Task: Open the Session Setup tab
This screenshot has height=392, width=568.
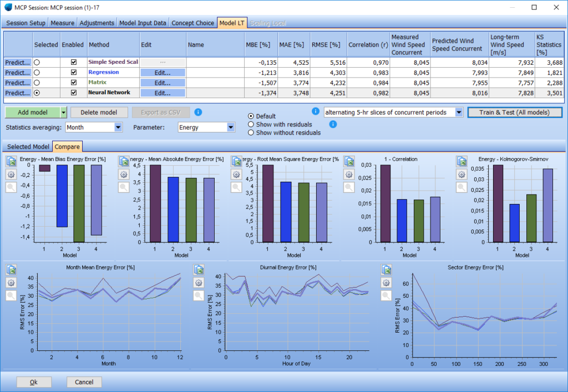Action: [x=26, y=23]
